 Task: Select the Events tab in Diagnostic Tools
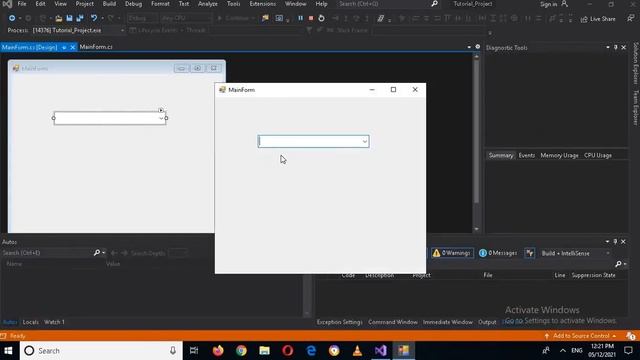527,156
